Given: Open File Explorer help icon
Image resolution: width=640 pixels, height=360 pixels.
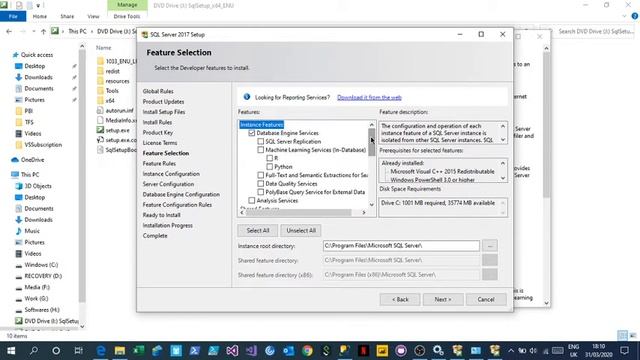Looking at the screenshot, I should pos(634,16).
